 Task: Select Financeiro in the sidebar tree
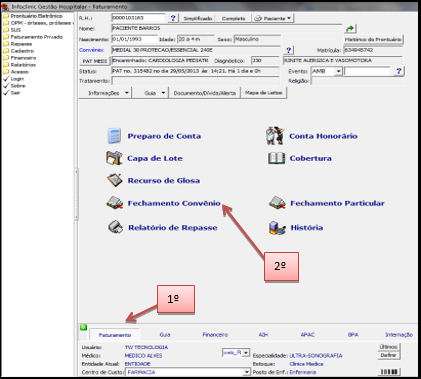point(19,58)
